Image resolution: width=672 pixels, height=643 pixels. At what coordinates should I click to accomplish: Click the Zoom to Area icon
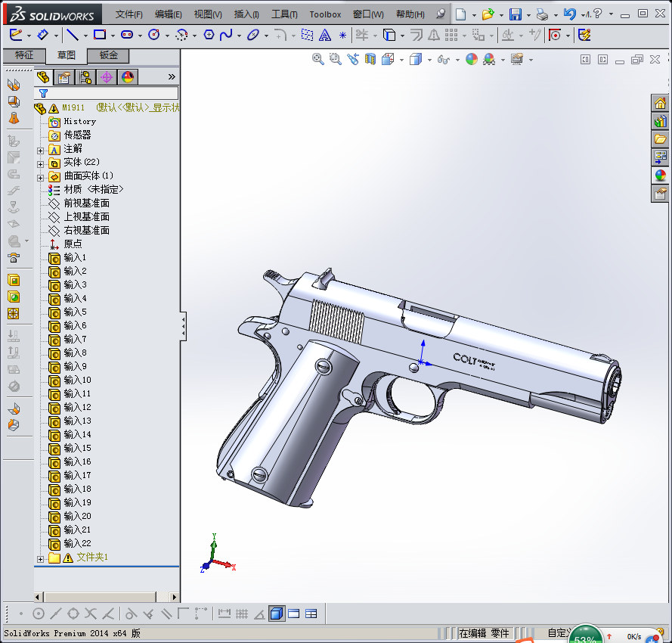coord(333,59)
